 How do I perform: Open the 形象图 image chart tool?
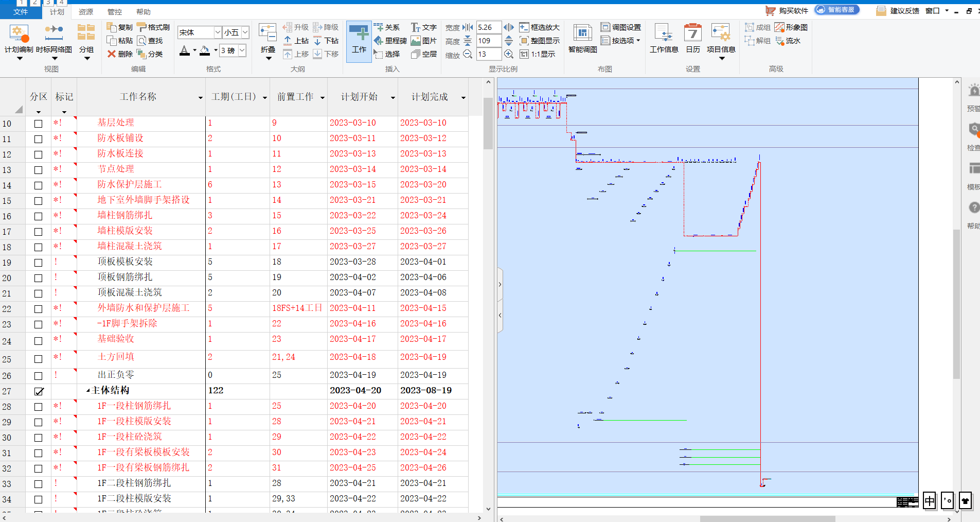click(791, 27)
